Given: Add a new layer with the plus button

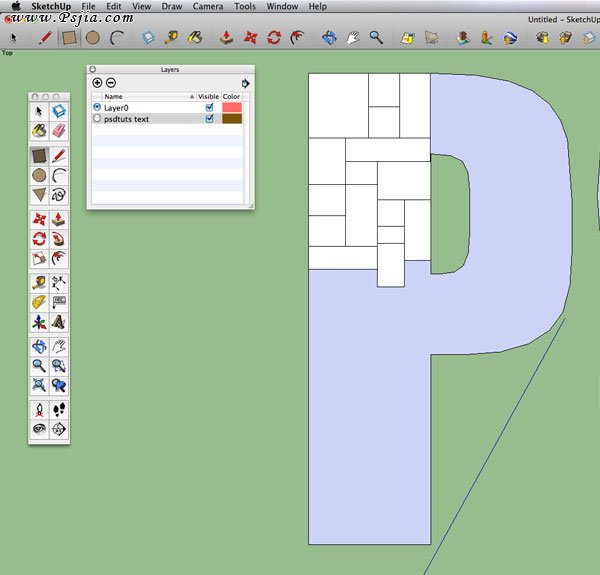Looking at the screenshot, I should point(97,82).
